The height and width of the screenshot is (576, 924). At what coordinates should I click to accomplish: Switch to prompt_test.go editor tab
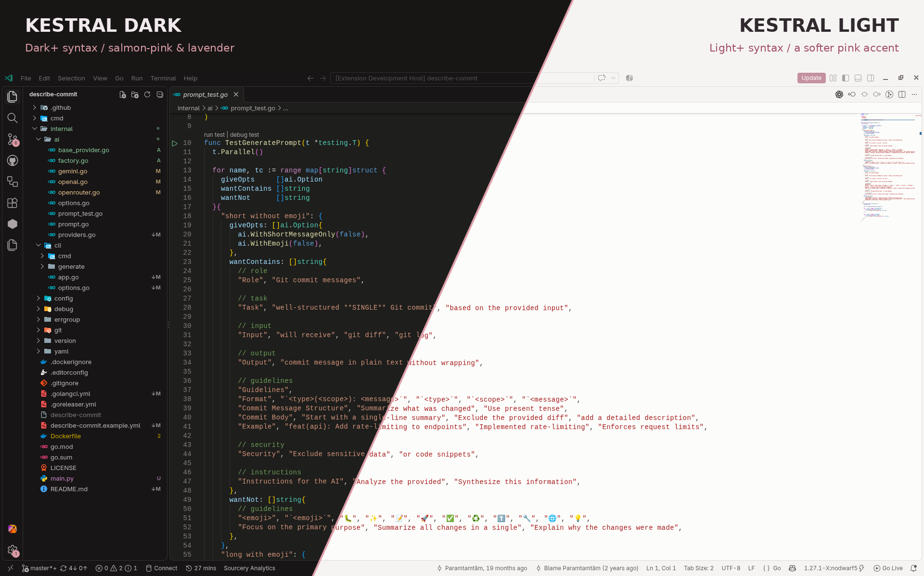(206, 94)
